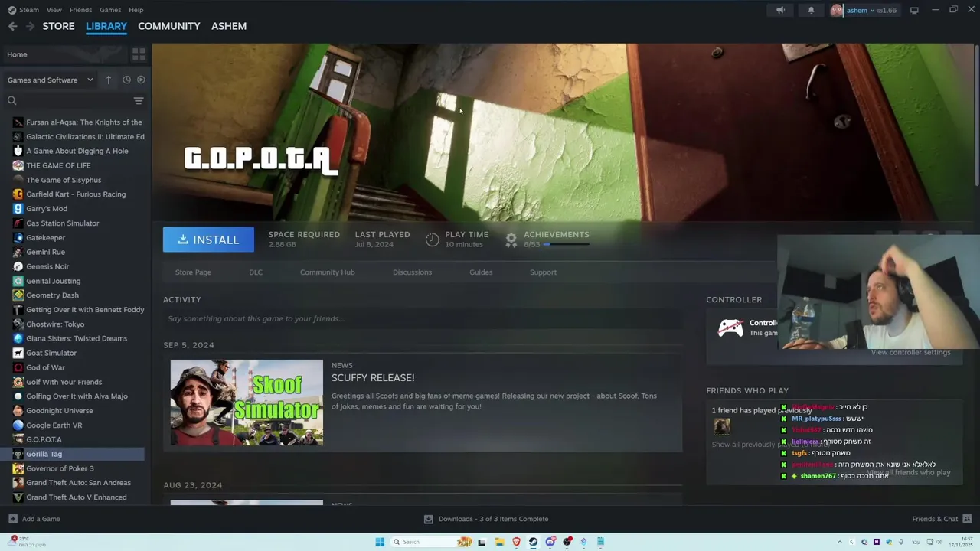Open the Games menu
This screenshot has height=551, width=980.
110,10
